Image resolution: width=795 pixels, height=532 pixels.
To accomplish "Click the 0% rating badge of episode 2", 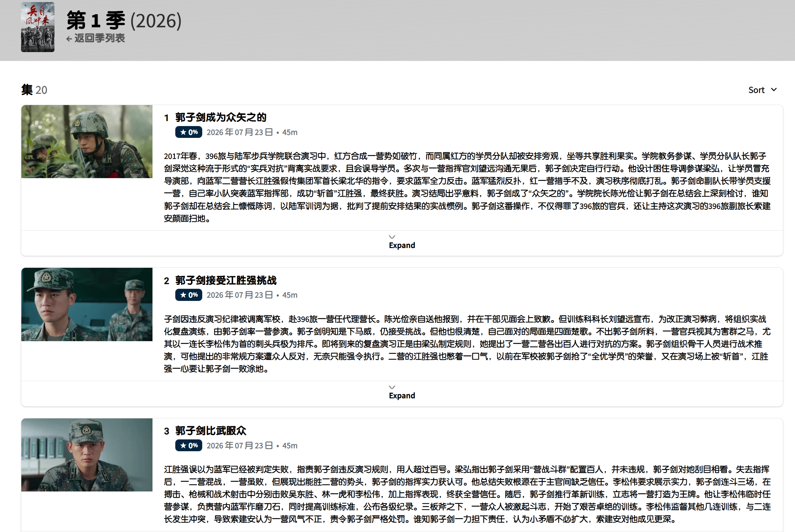I will pyautogui.click(x=189, y=295).
